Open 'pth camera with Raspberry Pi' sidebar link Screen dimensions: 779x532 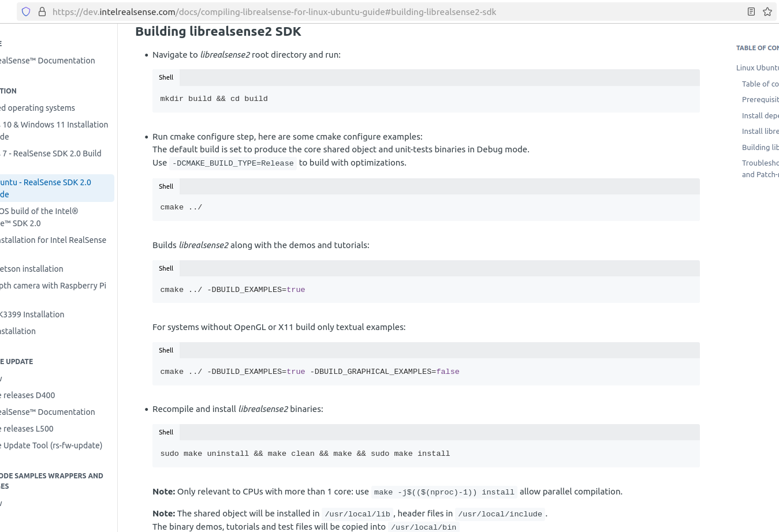[53, 286]
